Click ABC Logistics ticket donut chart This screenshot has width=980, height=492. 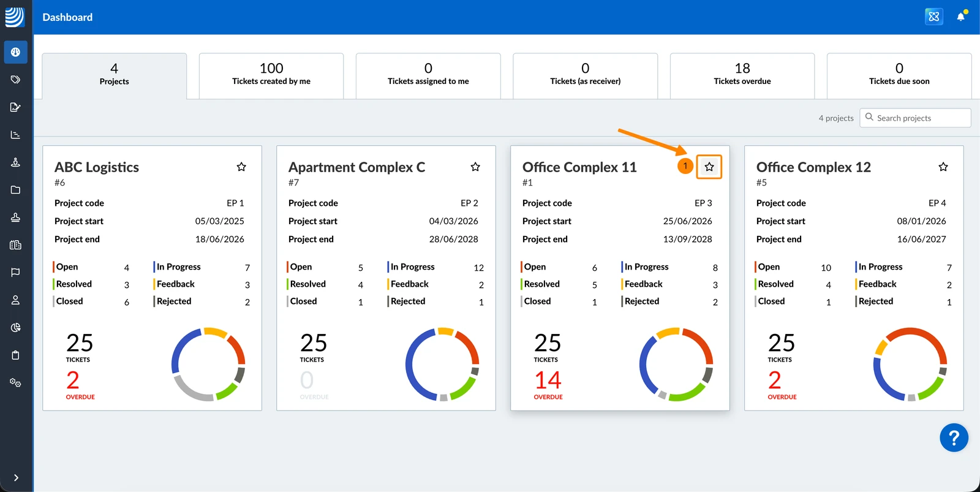(208, 365)
